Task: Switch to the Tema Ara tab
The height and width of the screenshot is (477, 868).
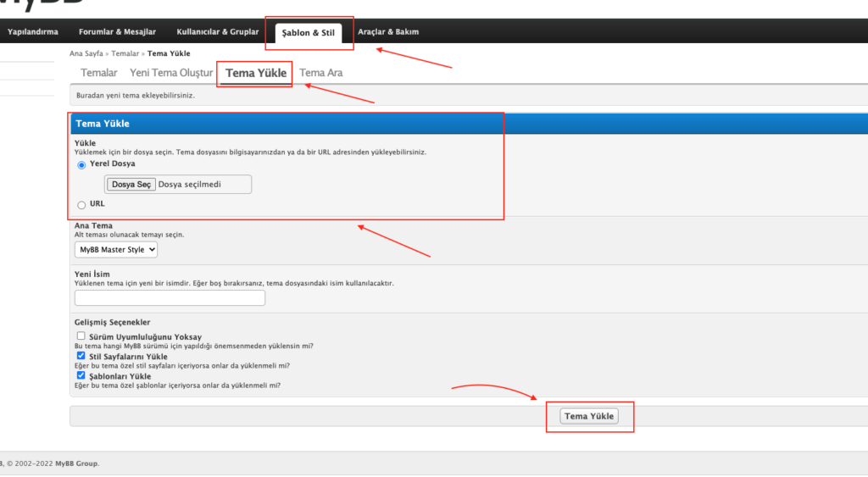Action: click(321, 73)
